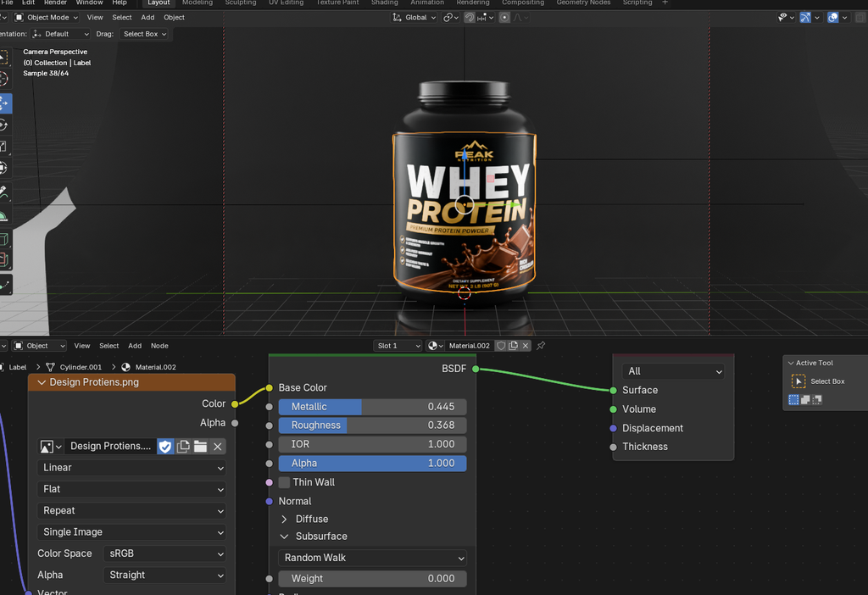Select the Add Cube tool in viewport toolbar
868x595 pixels.
(4, 240)
